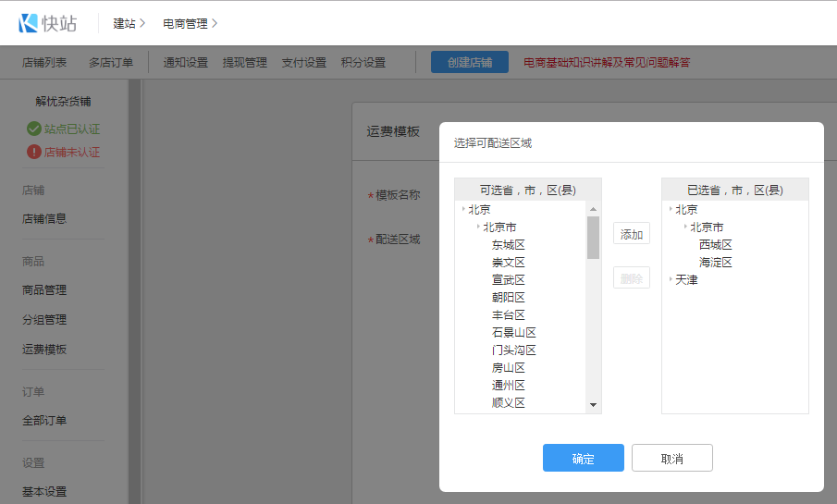Click the red 店铺未认证 warning icon
Viewport: 837px width, 504px height.
[34, 152]
